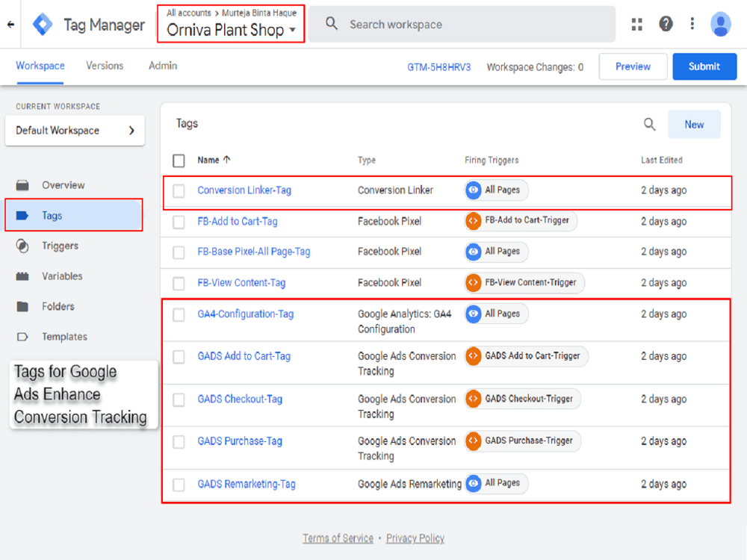This screenshot has height=560, width=747.
Task: Open the Google apps grid icon
Action: click(637, 24)
